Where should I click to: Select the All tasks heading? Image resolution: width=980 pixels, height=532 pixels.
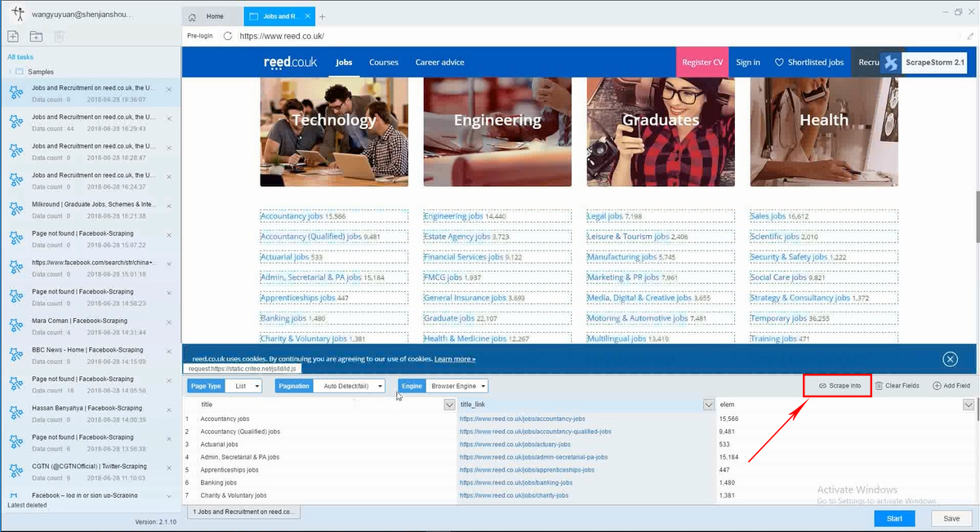[21, 56]
